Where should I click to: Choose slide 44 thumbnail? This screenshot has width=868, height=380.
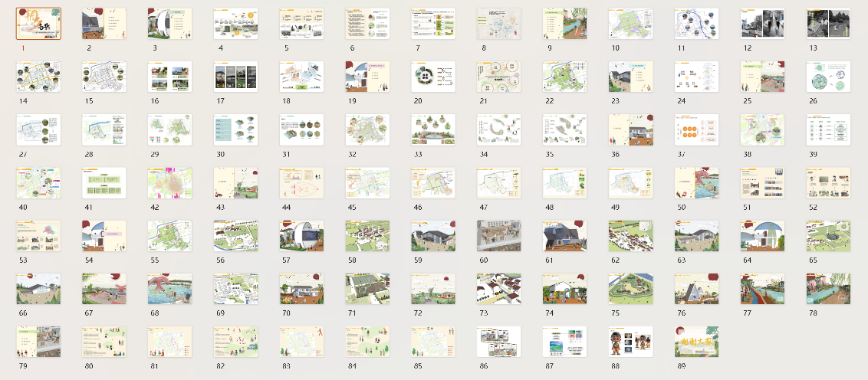[x=301, y=183]
